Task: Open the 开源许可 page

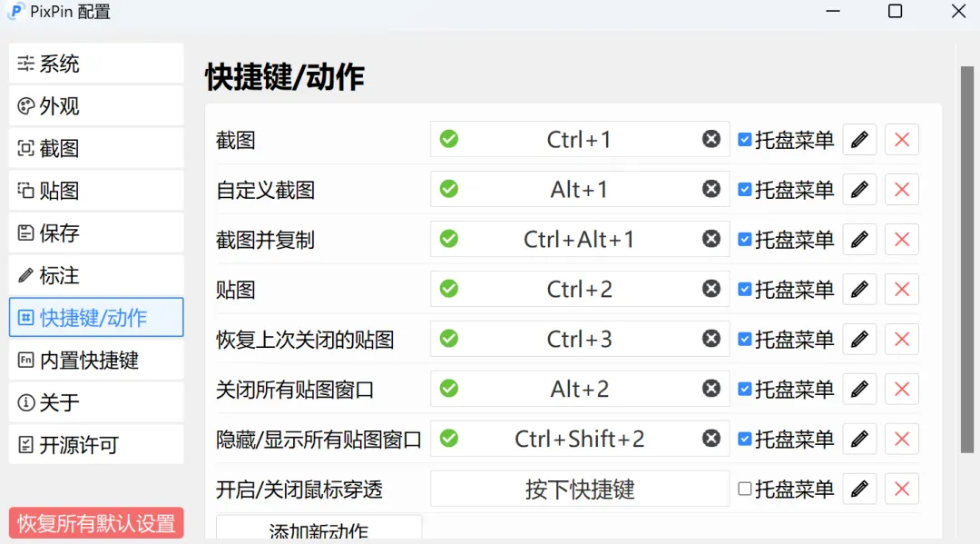Action: (96, 445)
